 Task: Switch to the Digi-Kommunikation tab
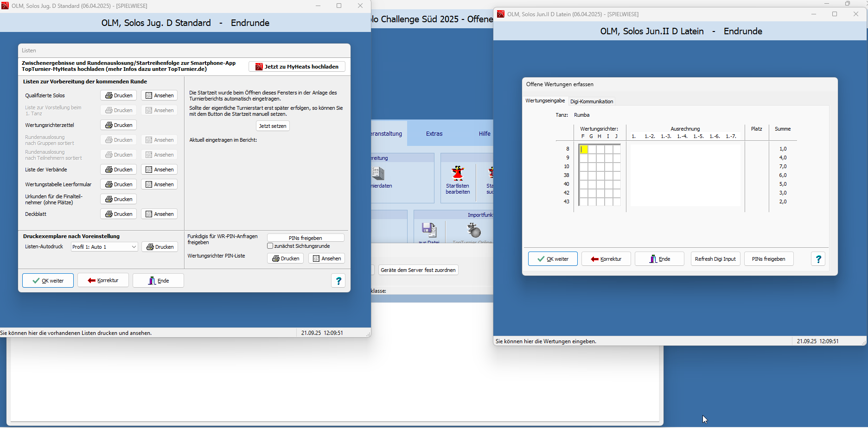pyautogui.click(x=592, y=101)
